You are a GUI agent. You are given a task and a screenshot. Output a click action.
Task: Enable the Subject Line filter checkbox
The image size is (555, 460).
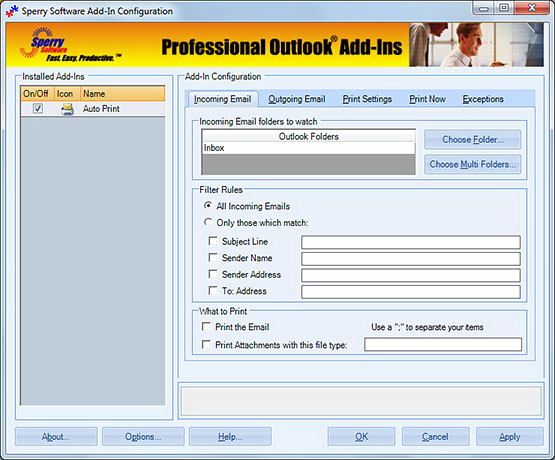coord(213,241)
